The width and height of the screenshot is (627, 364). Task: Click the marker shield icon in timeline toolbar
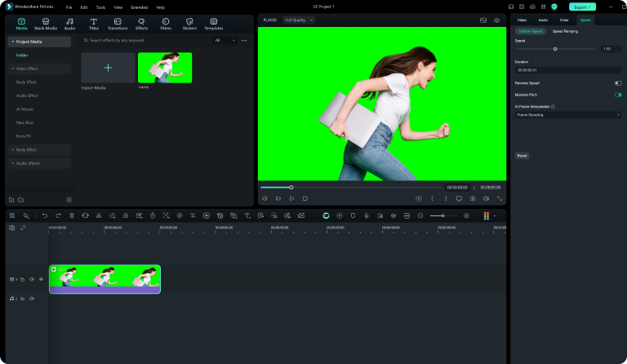click(353, 215)
